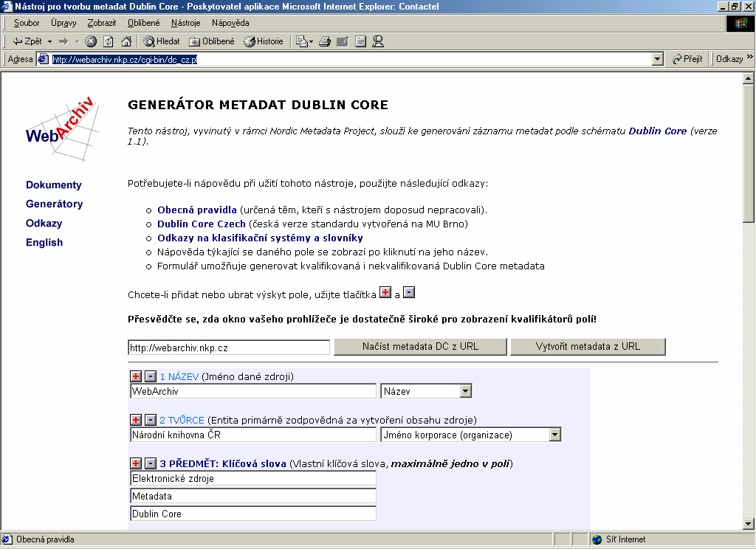Viewport: 756px width, 549px height.
Task: Click the page icon beside the address
Action: (44, 59)
